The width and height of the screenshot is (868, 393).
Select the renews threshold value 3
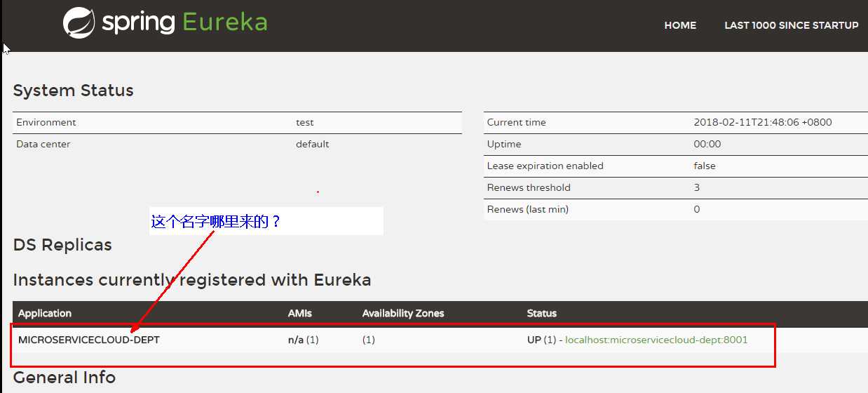click(697, 187)
